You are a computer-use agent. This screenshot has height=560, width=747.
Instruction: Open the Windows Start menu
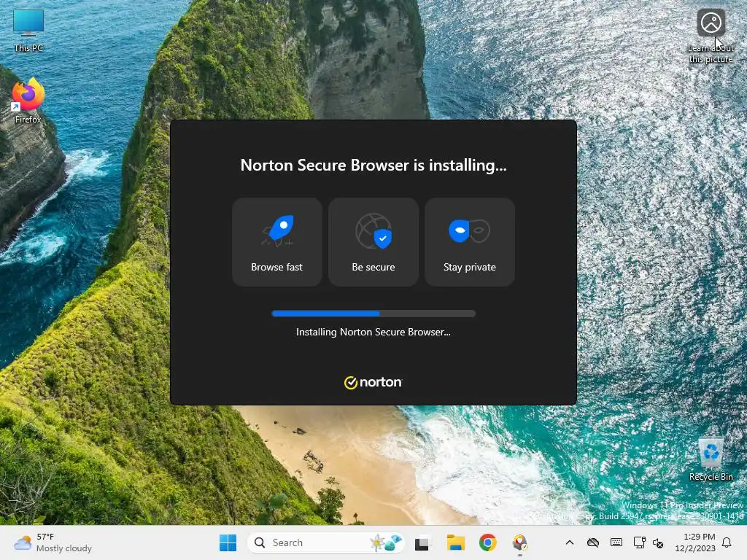(228, 542)
